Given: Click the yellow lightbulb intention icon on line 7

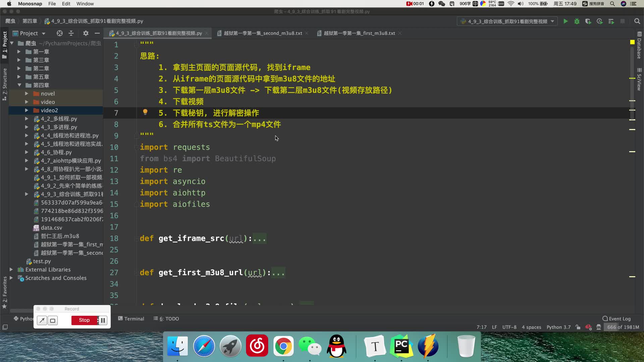Looking at the screenshot, I should point(145,112).
